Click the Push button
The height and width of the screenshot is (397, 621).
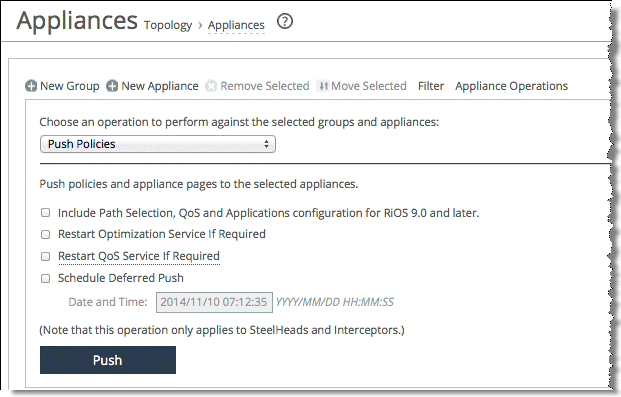[x=108, y=360]
